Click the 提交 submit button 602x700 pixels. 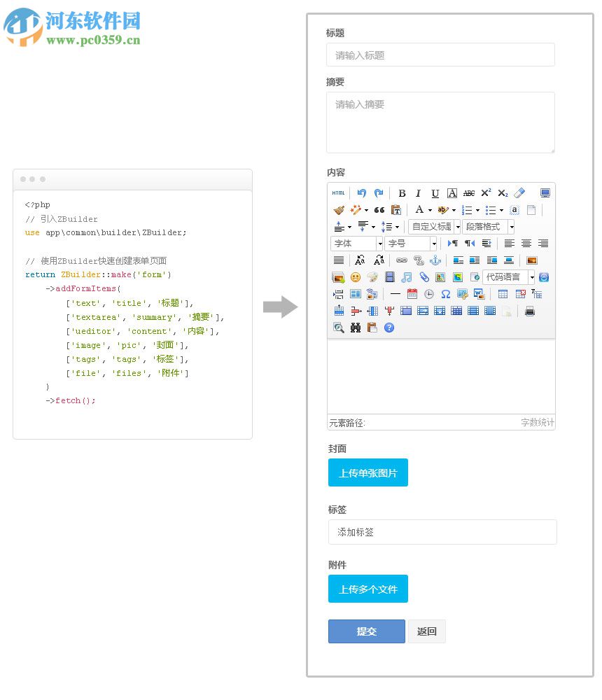tap(366, 631)
